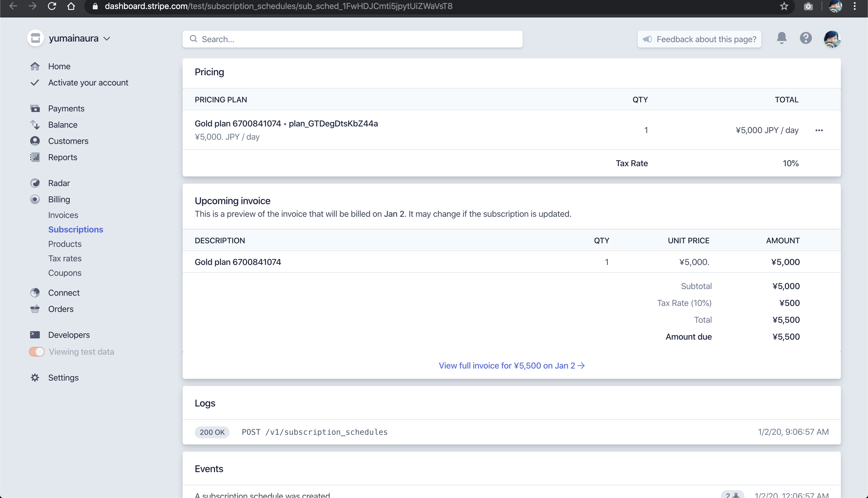Click the Connect sidebar icon
The image size is (868, 498).
tap(35, 293)
